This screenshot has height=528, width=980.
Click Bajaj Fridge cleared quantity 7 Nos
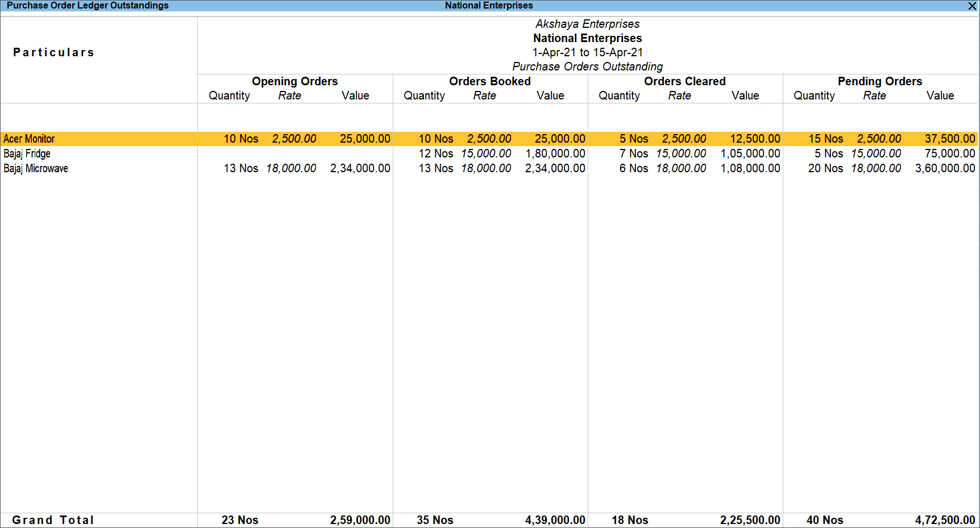click(x=634, y=153)
